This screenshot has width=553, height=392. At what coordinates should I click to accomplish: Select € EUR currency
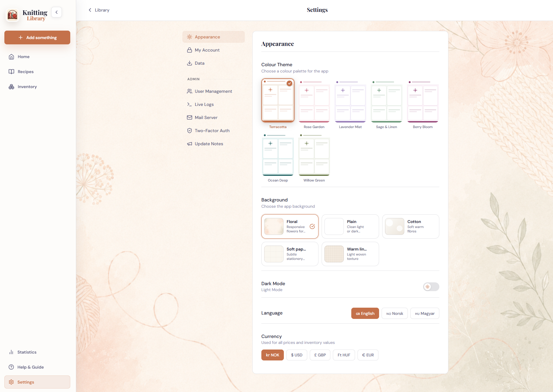point(368,355)
